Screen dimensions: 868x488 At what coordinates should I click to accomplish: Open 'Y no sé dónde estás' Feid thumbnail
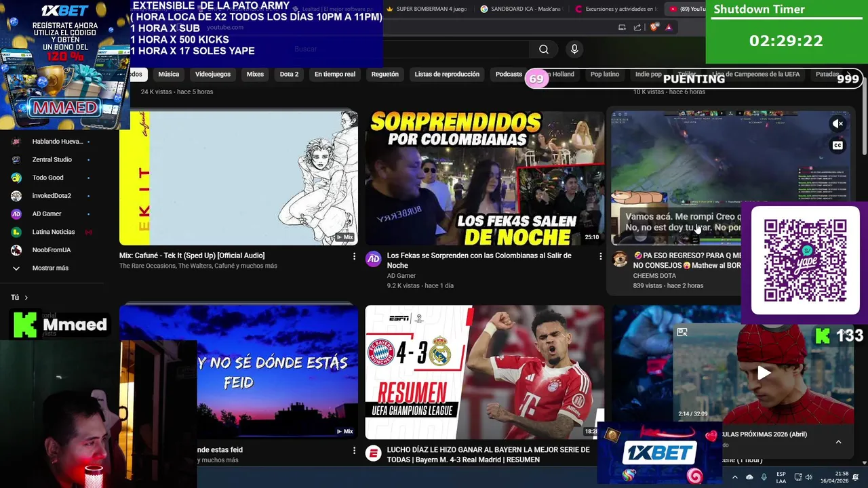click(239, 372)
